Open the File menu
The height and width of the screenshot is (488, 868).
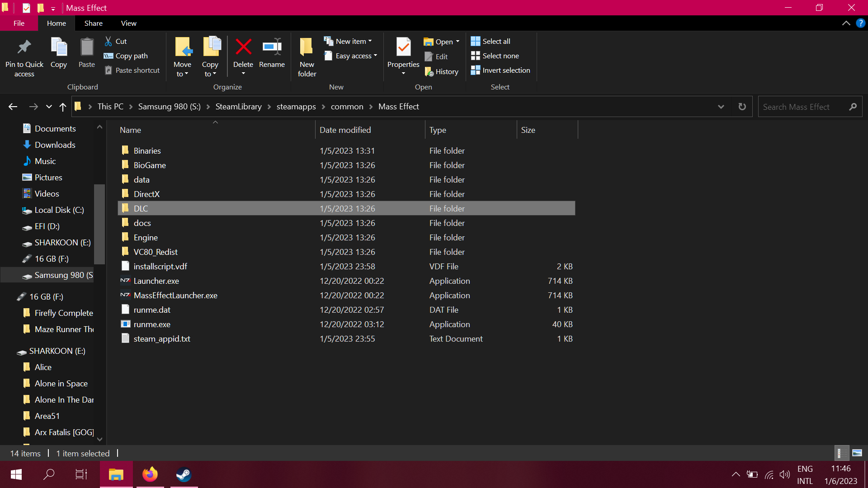19,23
